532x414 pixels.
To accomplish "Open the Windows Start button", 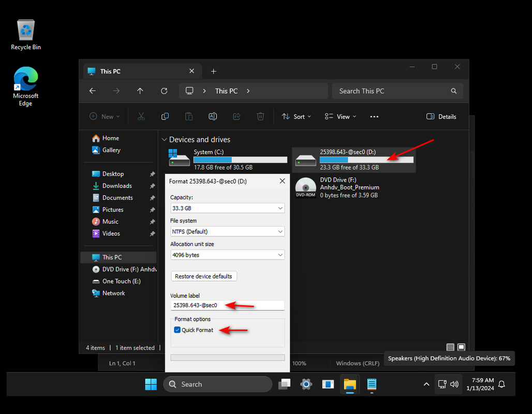I will tap(151, 384).
